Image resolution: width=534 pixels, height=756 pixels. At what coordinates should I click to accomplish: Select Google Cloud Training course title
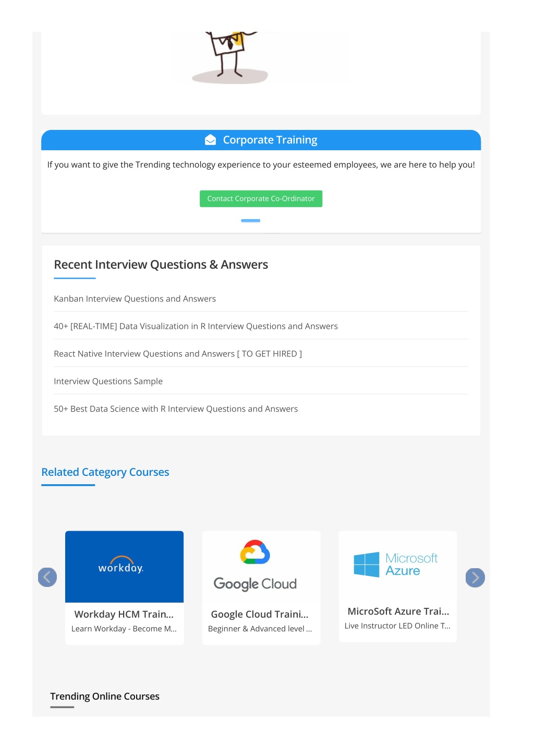[260, 615]
